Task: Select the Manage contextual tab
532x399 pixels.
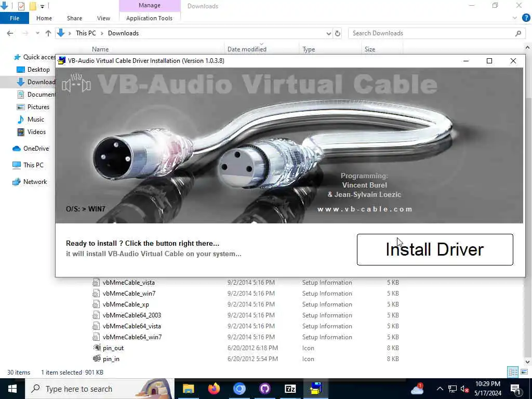Action: pos(150,5)
